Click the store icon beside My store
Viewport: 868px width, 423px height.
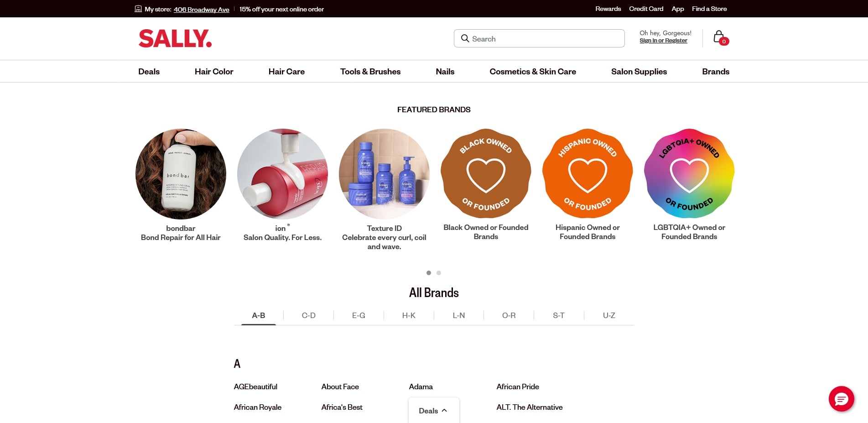138,9
